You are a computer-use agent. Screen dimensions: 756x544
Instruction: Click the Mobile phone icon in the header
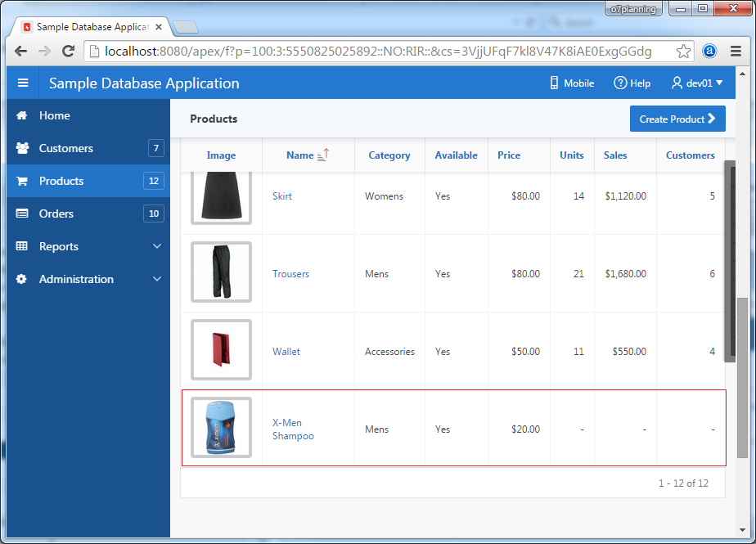554,83
